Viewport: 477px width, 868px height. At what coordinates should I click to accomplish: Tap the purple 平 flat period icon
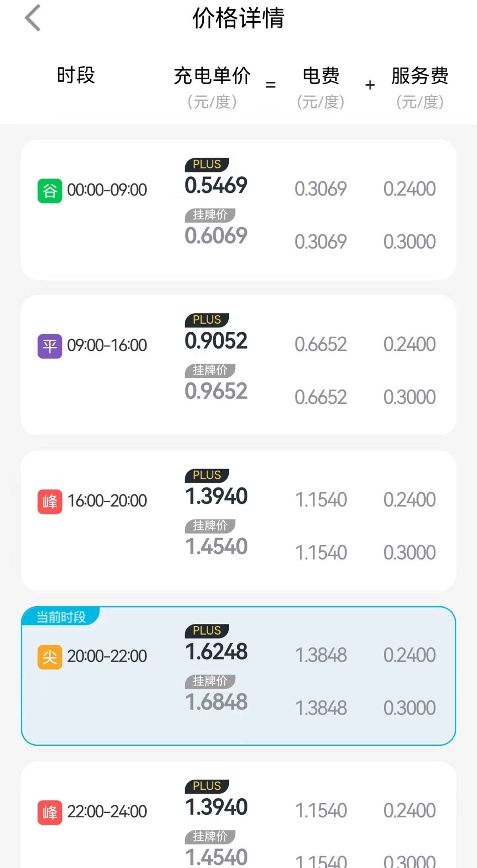[50, 346]
